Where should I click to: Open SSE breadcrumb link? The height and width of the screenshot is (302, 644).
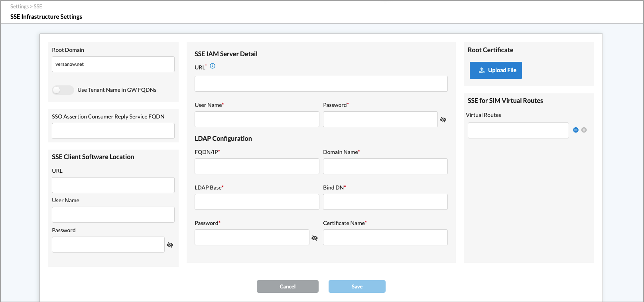coord(38,6)
